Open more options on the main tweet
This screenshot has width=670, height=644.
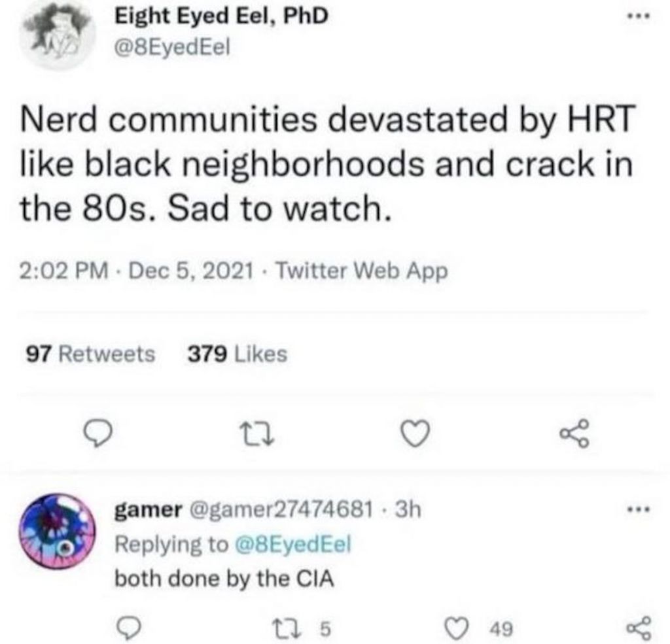click(639, 17)
